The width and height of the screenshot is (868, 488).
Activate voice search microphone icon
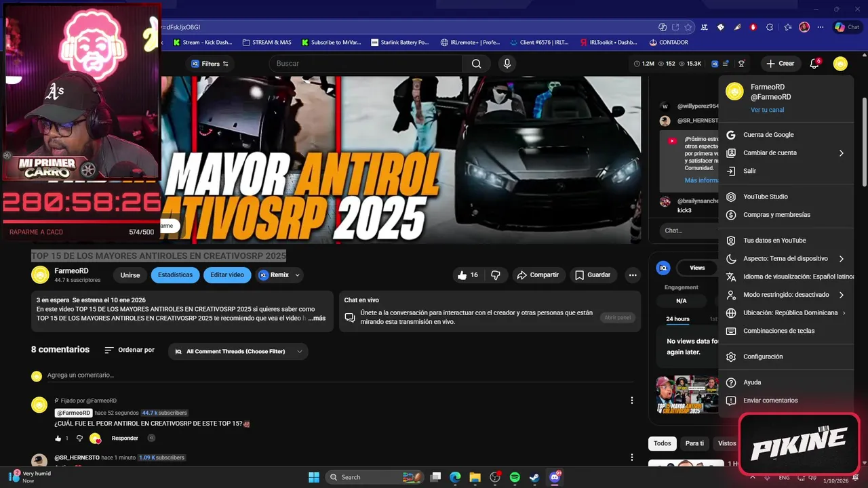507,64
